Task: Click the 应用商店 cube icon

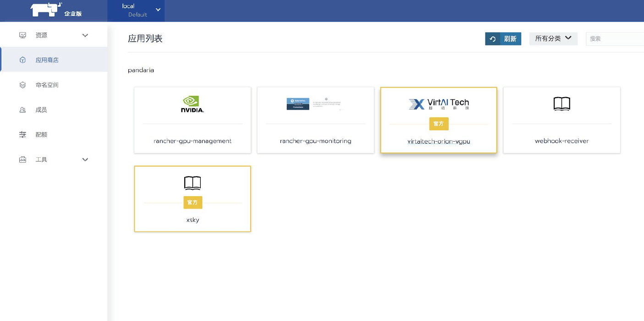Action: click(x=22, y=60)
